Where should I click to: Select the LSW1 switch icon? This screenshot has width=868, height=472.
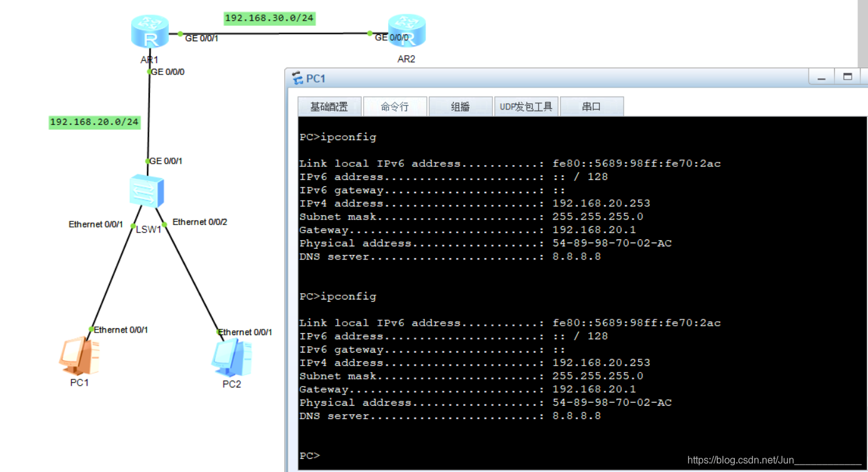tap(147, 191)
